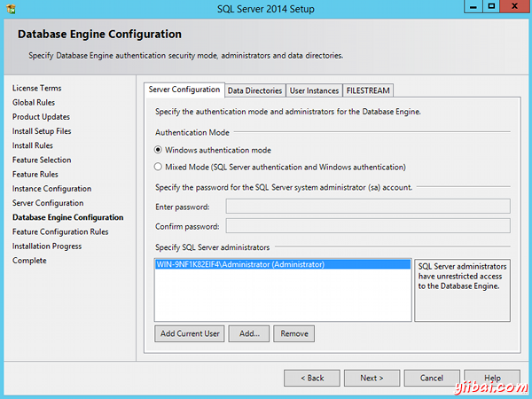Viewport: 532px width, 399px height.
Task: Go to the Server Configuration tab
Action: (184, 90)
